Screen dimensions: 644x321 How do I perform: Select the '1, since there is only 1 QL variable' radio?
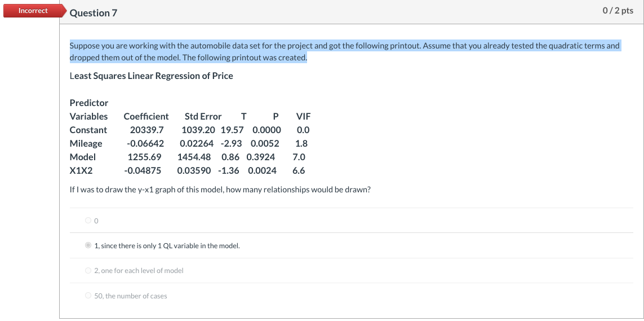88,246
